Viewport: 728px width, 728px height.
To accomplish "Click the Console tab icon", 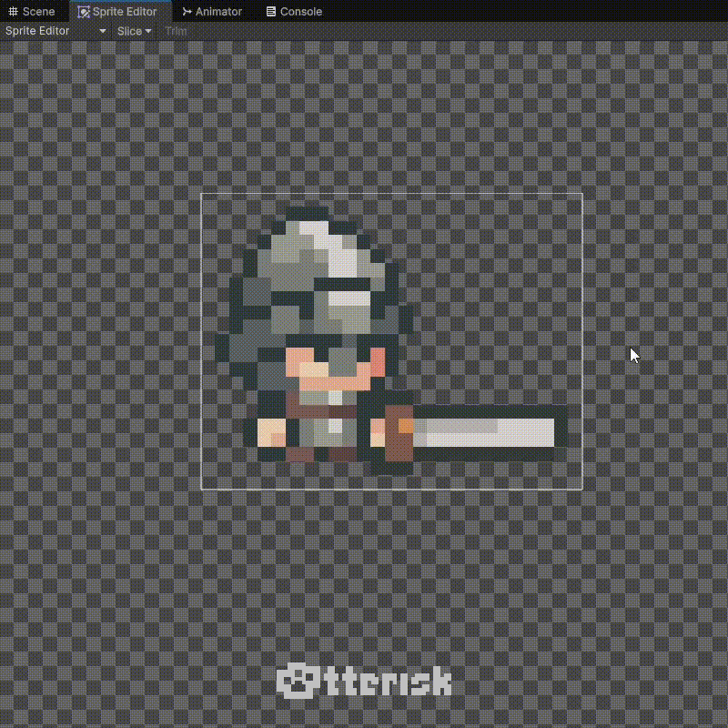I will pyautogui.click(x=271, y=12).
